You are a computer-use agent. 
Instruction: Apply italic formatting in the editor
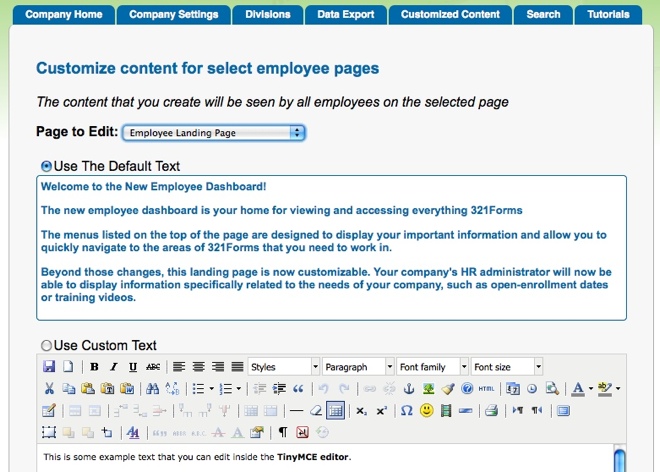click(x=113, y=367)
